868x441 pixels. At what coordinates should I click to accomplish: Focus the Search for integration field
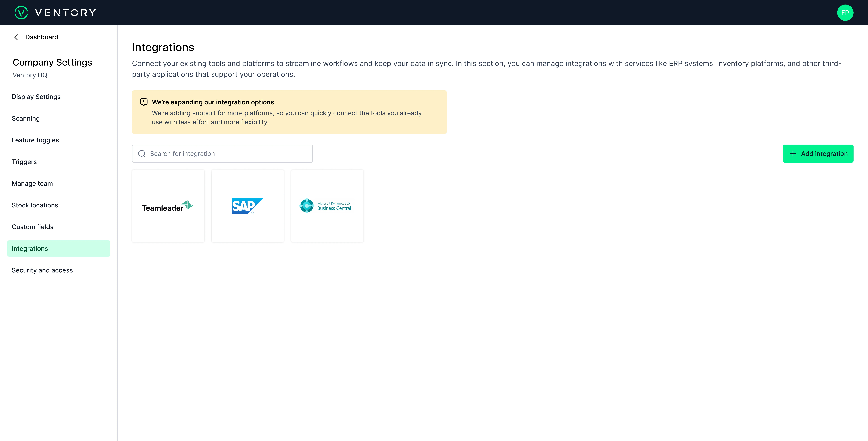(x=229, y=154)
